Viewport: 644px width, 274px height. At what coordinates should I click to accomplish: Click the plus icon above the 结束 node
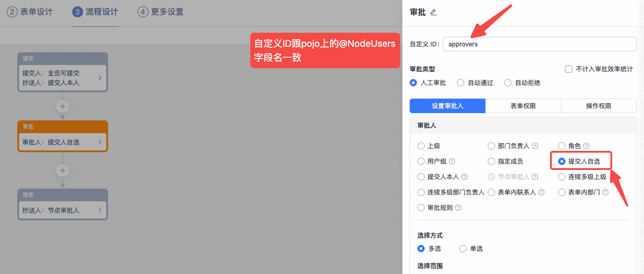[63, 170]
